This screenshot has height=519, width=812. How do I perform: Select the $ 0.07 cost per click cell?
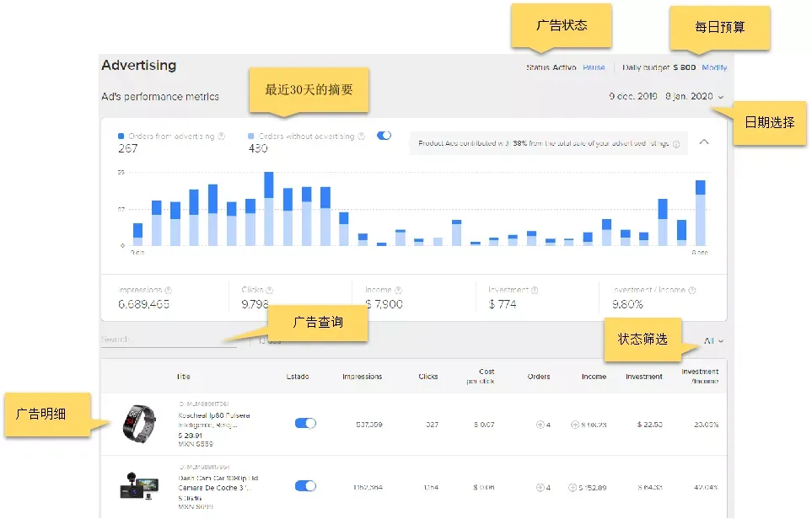point(484,425)
